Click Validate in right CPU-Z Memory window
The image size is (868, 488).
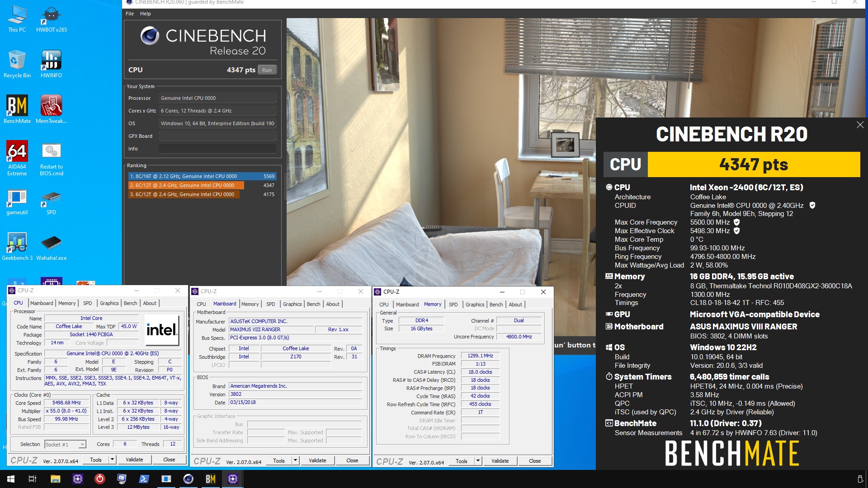pos(500,461)
